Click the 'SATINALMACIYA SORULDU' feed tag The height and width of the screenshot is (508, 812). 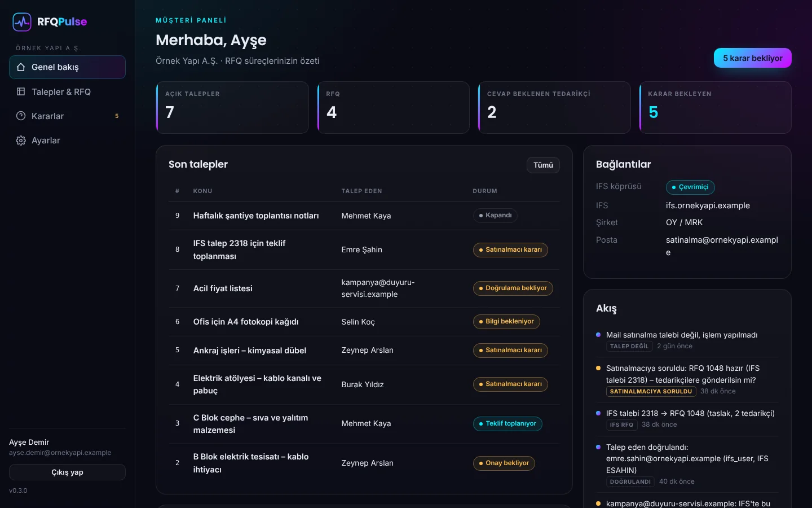click(651, 391)
